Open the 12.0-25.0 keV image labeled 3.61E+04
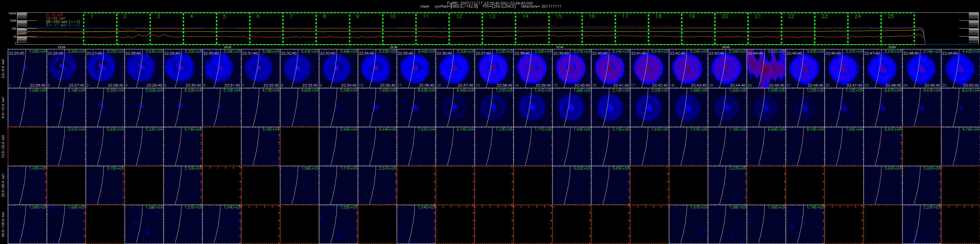The image size is (980, 244). point(66,146)
